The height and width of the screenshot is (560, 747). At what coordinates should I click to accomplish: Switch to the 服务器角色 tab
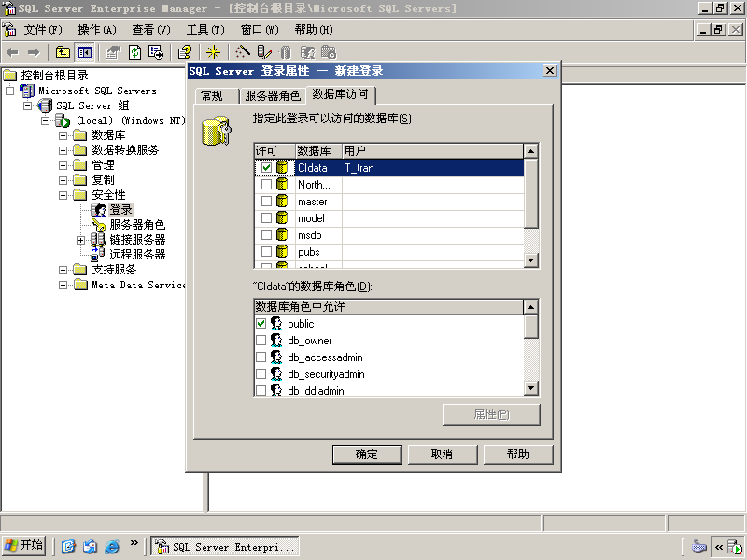[x=273, y=96]
